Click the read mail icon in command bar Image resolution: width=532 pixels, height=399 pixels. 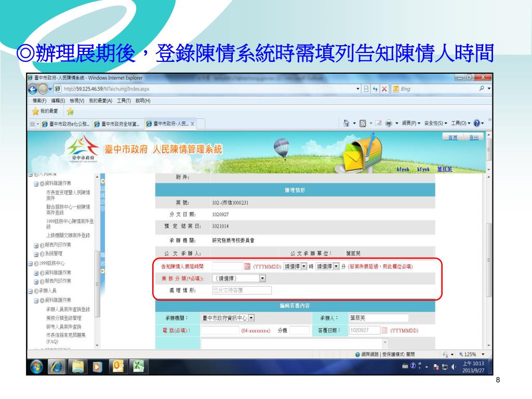point(378,124)
